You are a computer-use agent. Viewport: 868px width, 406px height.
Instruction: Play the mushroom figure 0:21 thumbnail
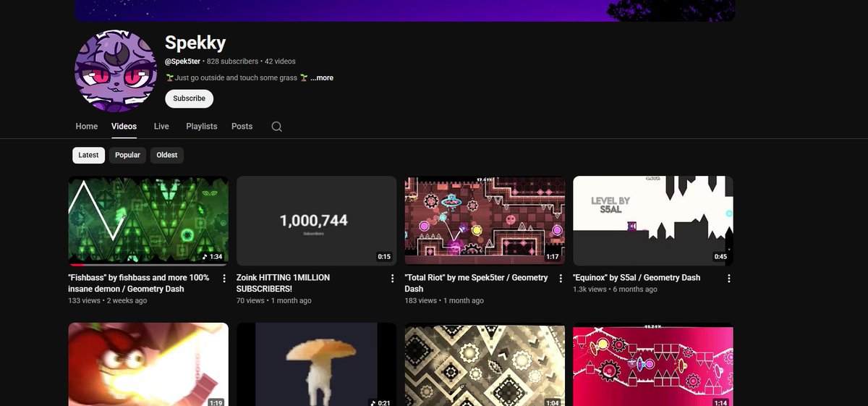tap(317, 365)
